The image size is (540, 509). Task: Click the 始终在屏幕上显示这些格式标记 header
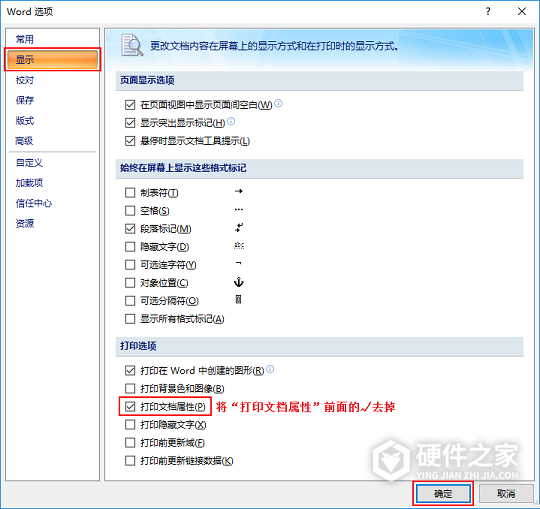point(319,168)
